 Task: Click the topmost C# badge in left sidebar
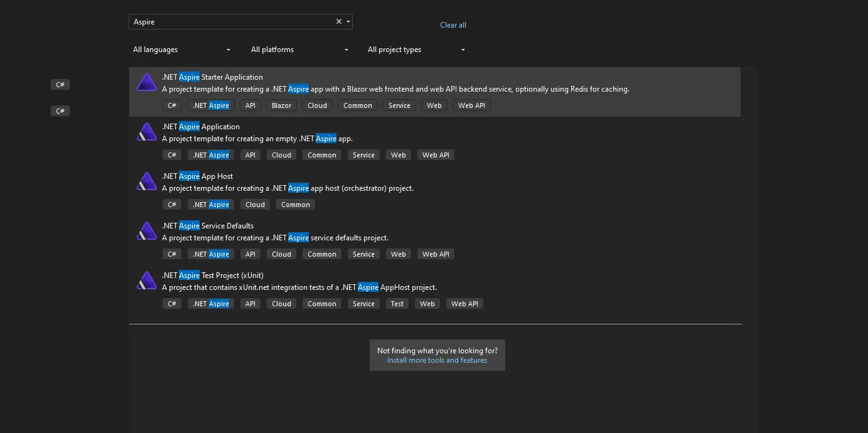60,85
